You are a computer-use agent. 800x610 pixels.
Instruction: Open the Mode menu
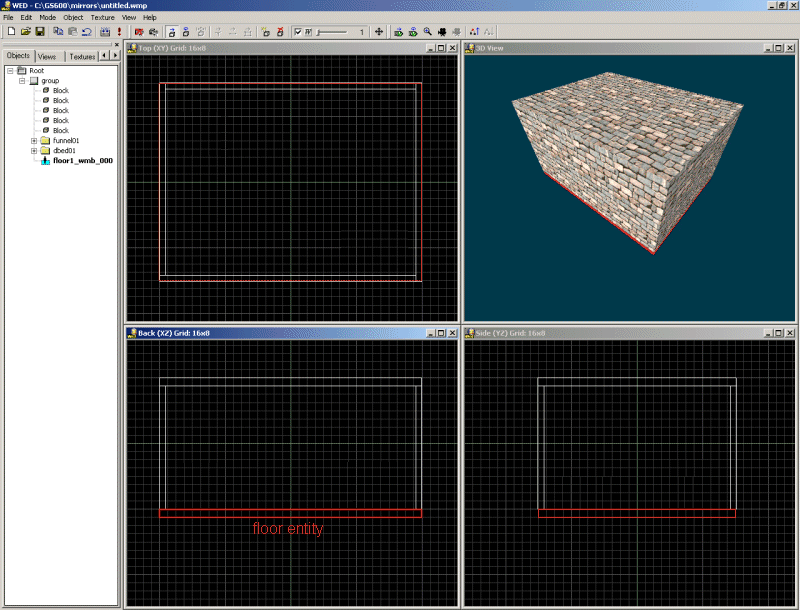coord(47,17)
